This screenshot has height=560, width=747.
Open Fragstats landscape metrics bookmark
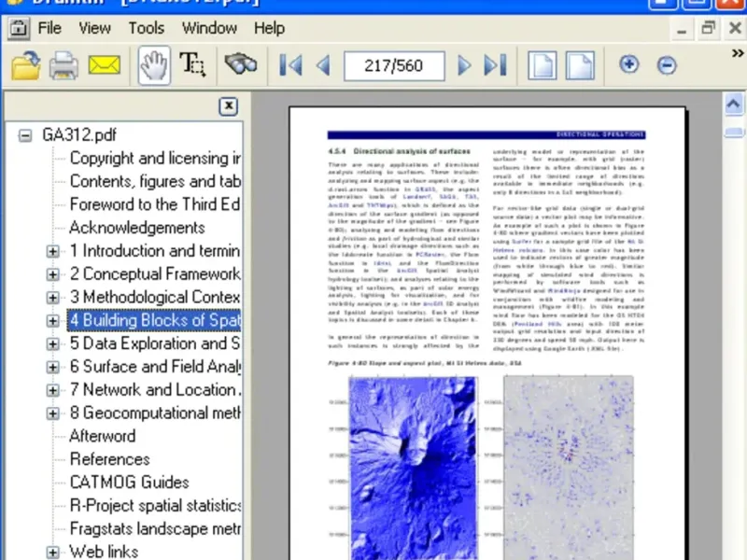tap(155, 528)
